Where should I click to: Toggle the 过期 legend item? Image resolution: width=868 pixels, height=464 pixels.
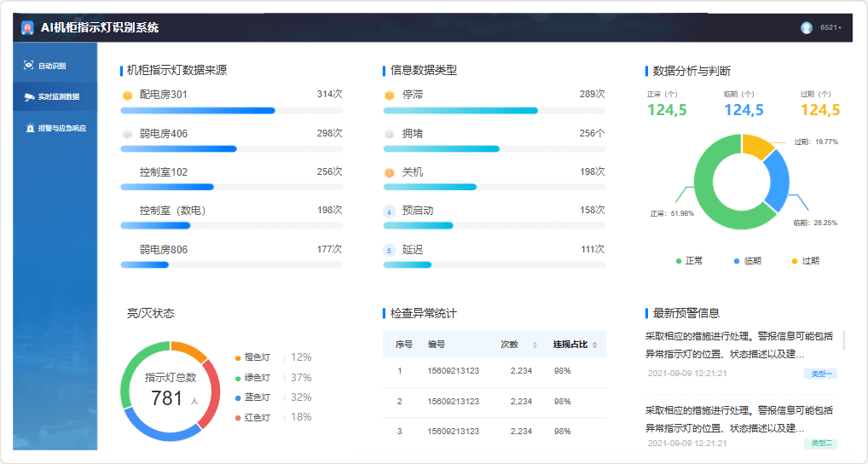(x=805, y=261)
